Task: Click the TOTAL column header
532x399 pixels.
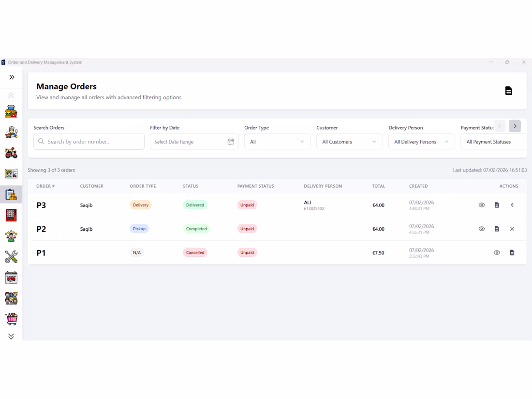Action: point(378,186)
